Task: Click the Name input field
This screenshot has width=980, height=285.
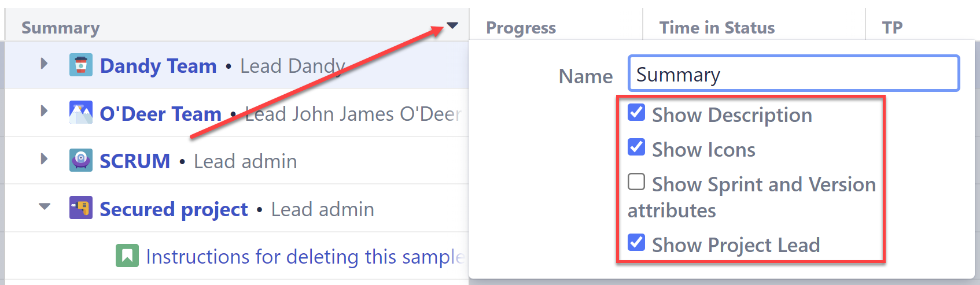Action: coord(793,74)
